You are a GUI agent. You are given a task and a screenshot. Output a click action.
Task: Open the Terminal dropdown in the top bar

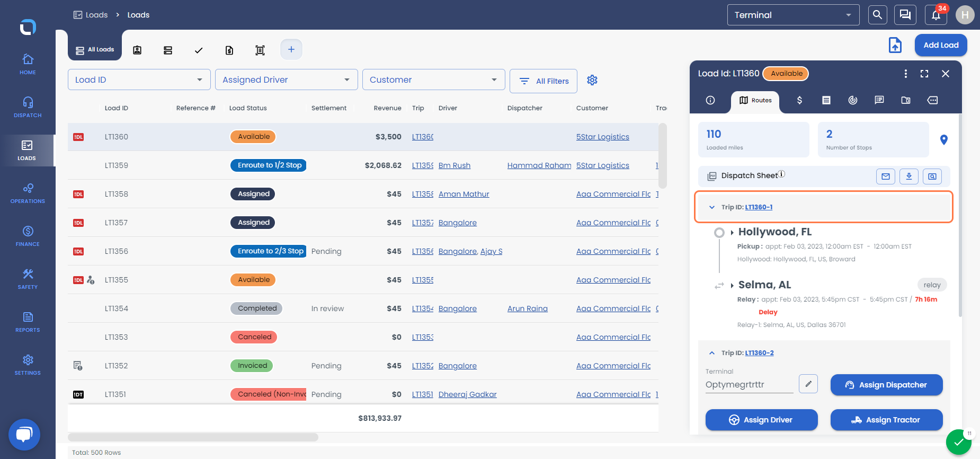793,15
